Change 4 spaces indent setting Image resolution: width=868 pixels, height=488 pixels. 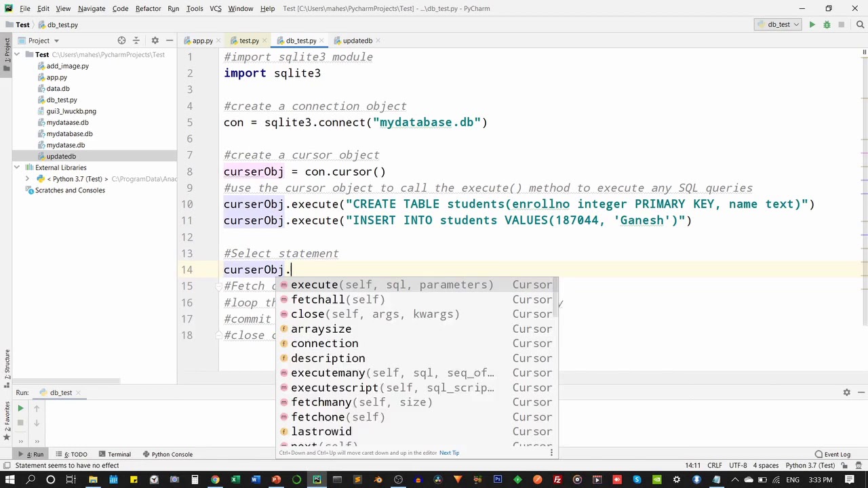point(766,466)
